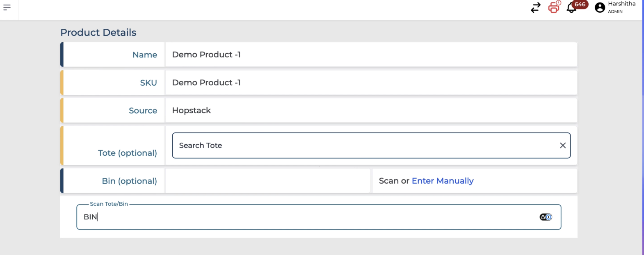Open the Search Tote combo box

371,146
